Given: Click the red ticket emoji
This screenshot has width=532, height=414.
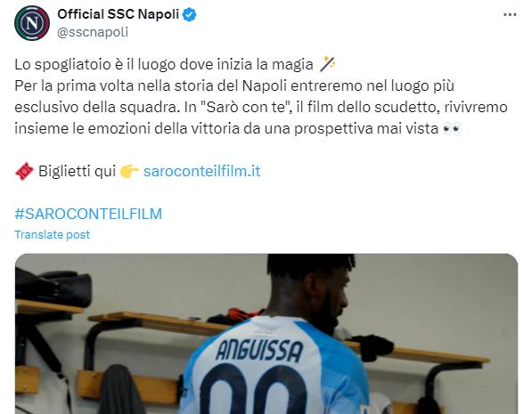Looking at the screenshot, I should pos(24,171).
